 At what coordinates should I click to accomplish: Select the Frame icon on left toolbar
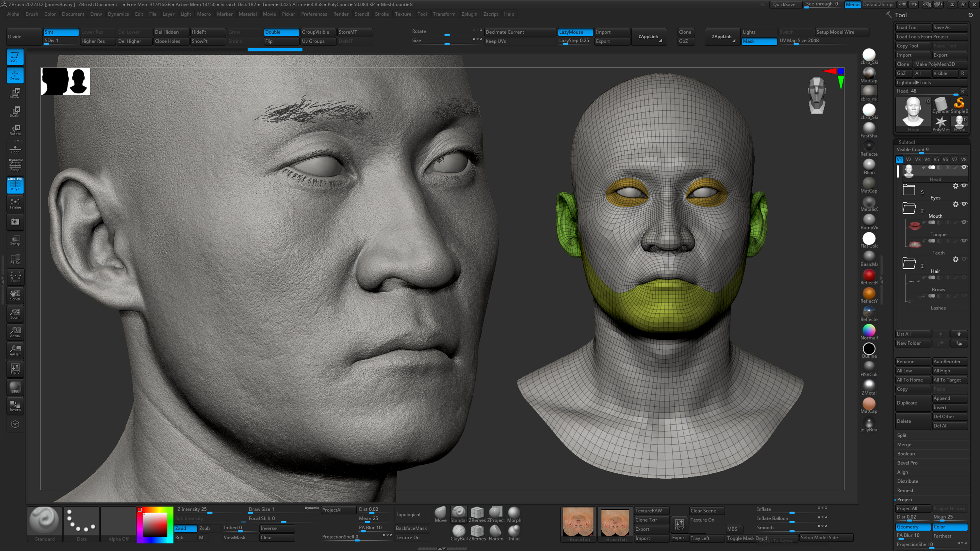15,203
